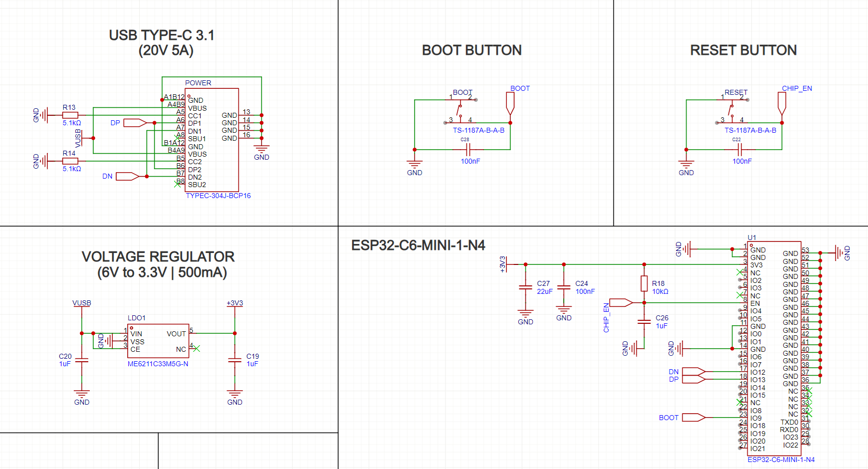Click the 'RXD0' pin label on U1
Image resolution: width=868 pixels, height=469 pixels.
[789, 430]
